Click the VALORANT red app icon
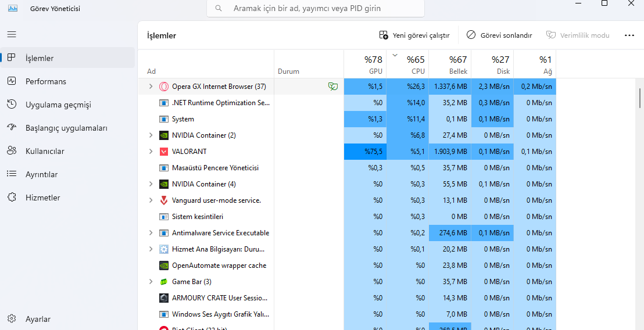The image size is (644, 330). tap(164, 152)
